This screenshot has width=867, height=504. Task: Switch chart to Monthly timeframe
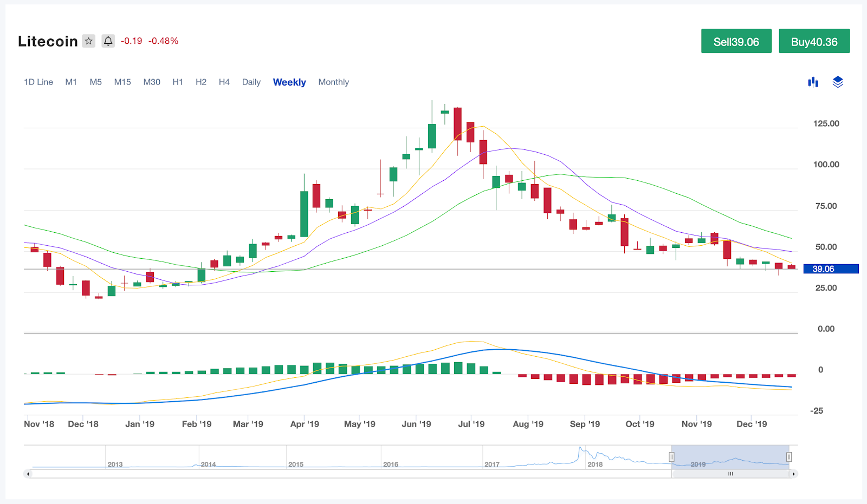tap(334, 82)
